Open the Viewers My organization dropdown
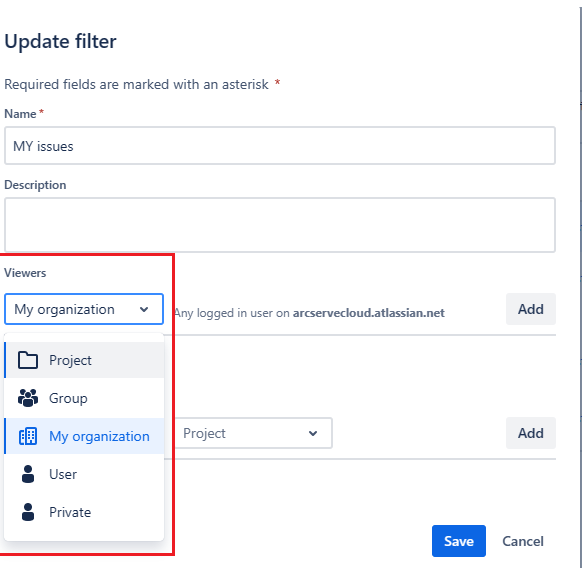Image resolution: width=582 pixels, height=568 pixels. coord(84,309)
